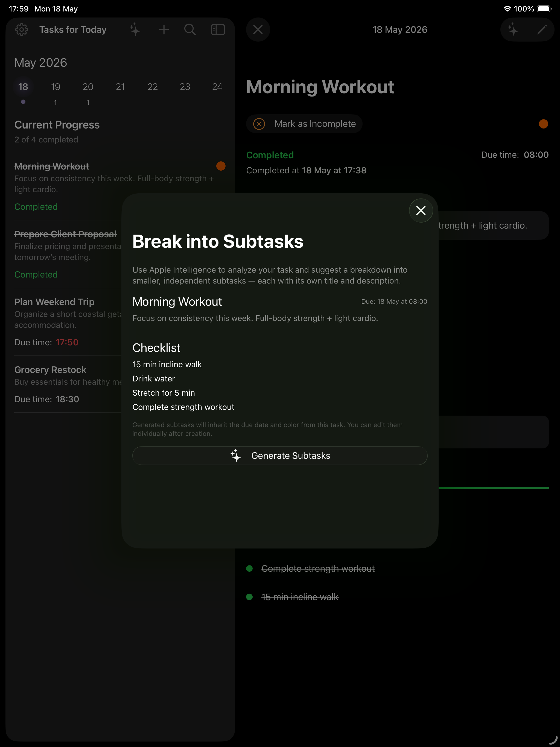Select day 22 in calendar strip
Screen dimensions: 560x747
point(153,87)
